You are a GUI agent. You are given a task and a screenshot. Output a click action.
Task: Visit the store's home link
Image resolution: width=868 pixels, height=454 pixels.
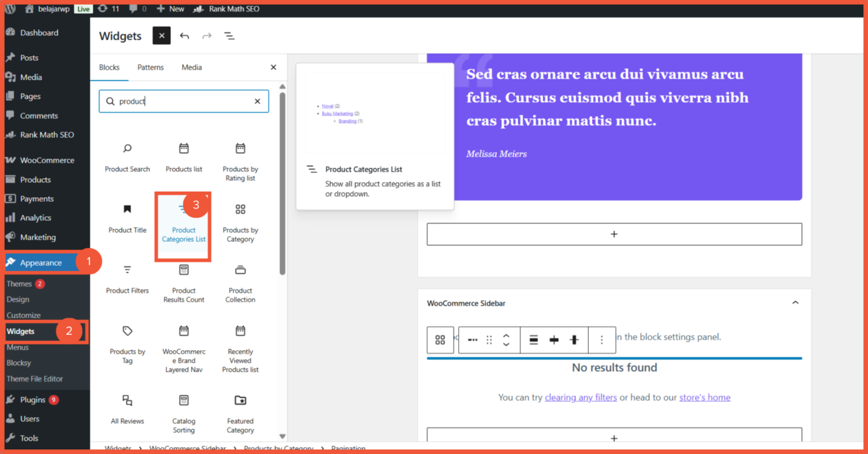pyautogui.click(x=705, y=397)
